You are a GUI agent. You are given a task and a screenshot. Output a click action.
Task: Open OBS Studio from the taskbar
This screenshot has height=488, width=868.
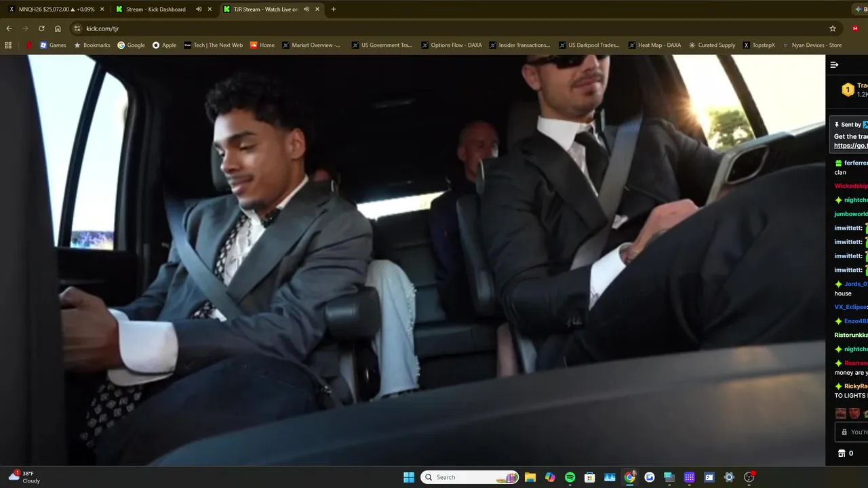pos(749,477)
